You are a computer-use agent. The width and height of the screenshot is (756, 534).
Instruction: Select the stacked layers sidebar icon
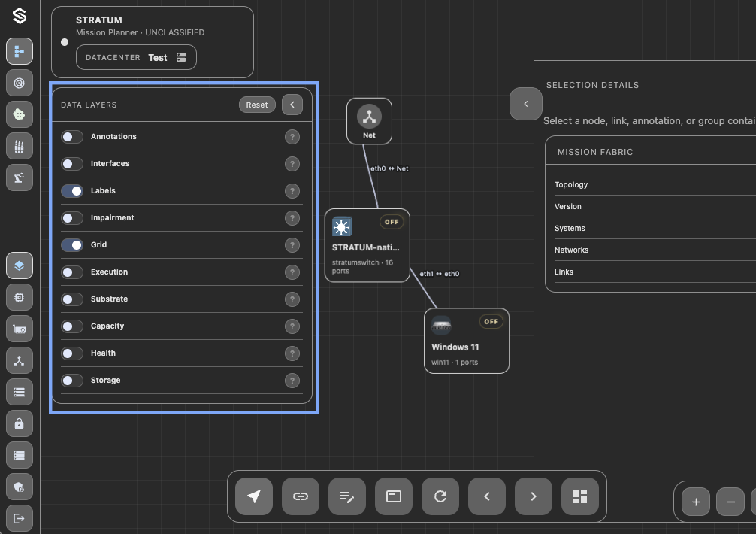[20, 265]
